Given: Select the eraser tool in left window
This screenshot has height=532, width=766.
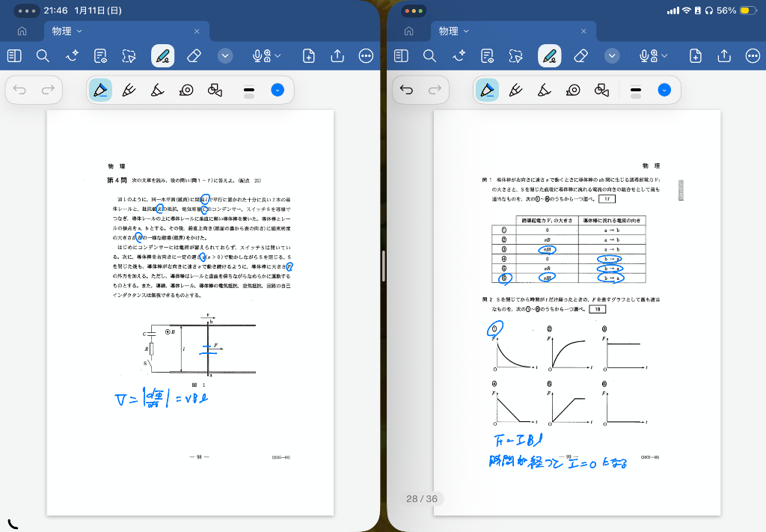Looking at the screenshot, I should click(x=194, y=56).
